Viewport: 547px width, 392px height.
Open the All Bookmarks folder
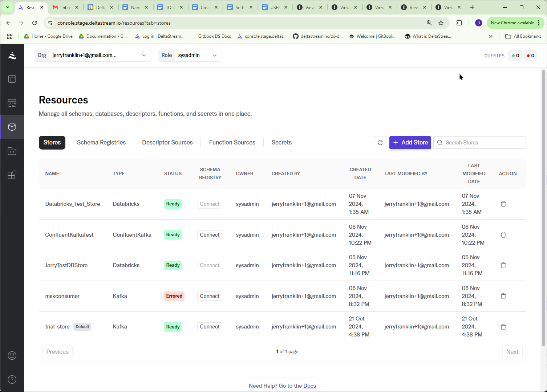point(523,36)
